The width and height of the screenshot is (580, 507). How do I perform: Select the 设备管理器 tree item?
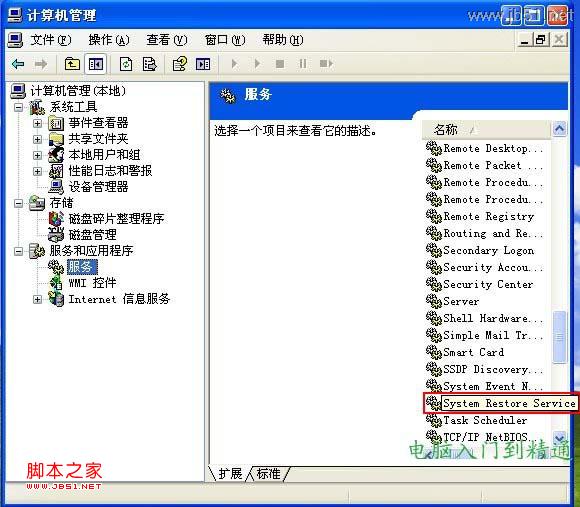[98, 187]
